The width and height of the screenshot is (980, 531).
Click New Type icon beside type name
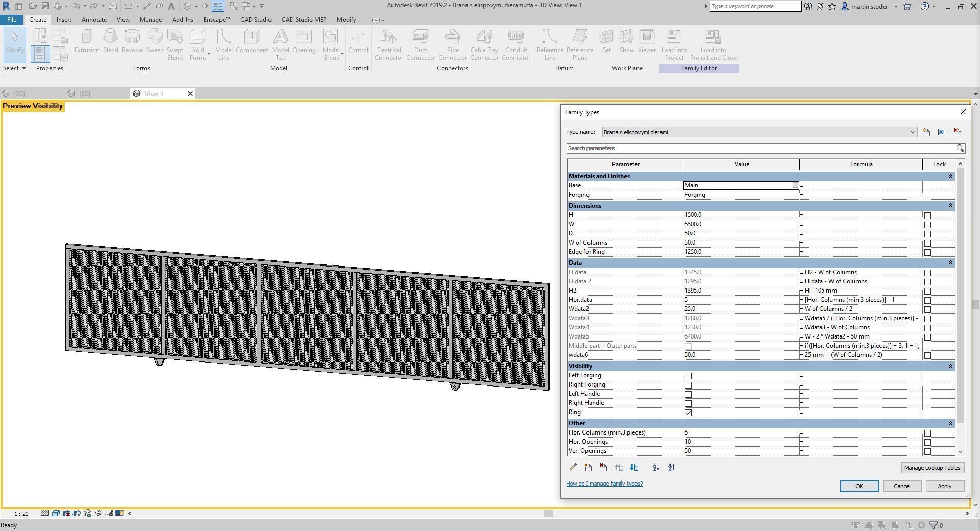coord(926,132)
